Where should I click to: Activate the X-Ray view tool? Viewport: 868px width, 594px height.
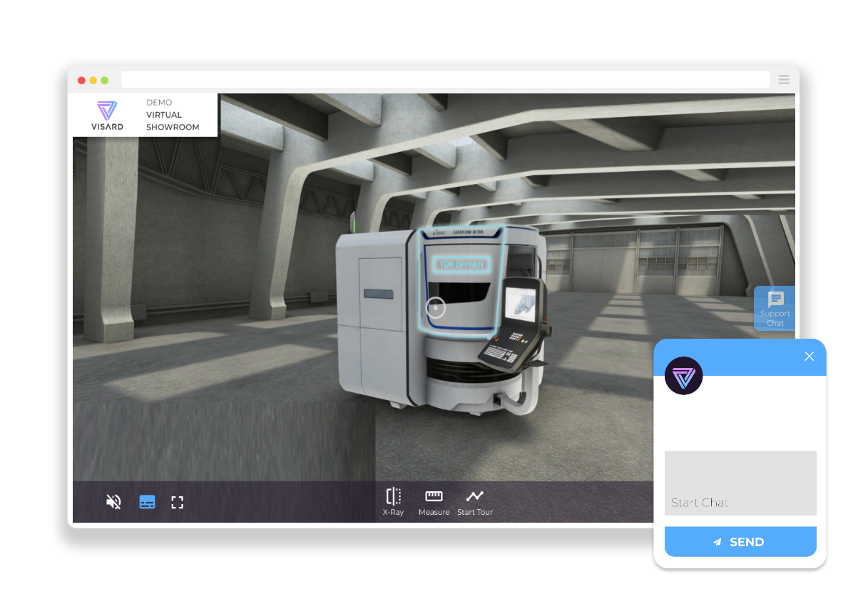[x=394, y=502]
